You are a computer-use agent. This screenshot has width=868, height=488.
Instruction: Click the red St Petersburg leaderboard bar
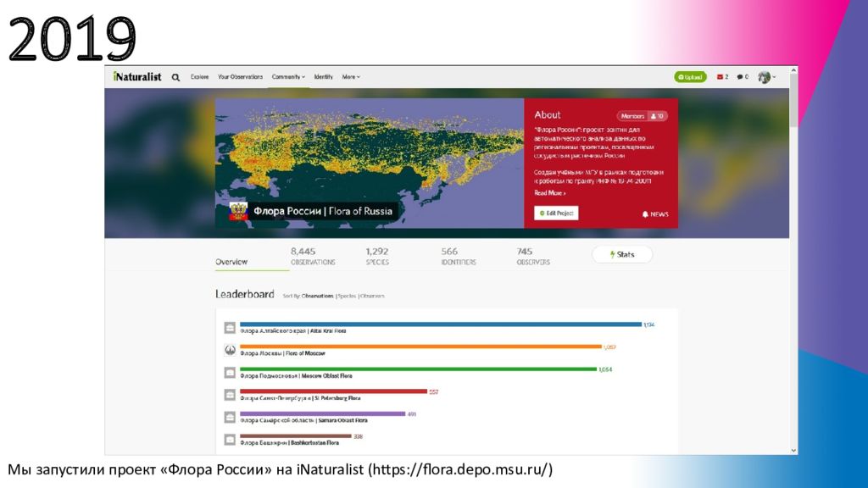[x=333, y=391]
